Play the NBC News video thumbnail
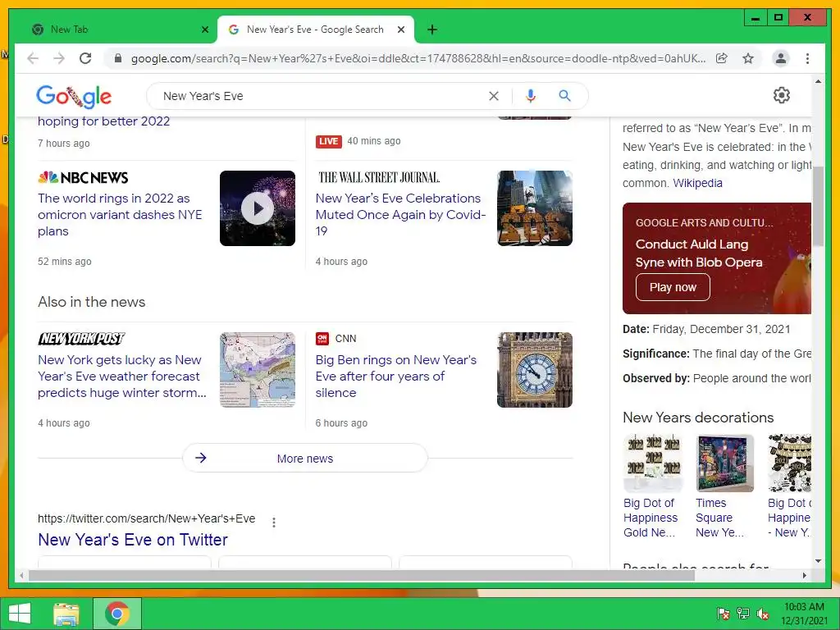This screenshot has height=630, width=840. click(x=257, y=208)
